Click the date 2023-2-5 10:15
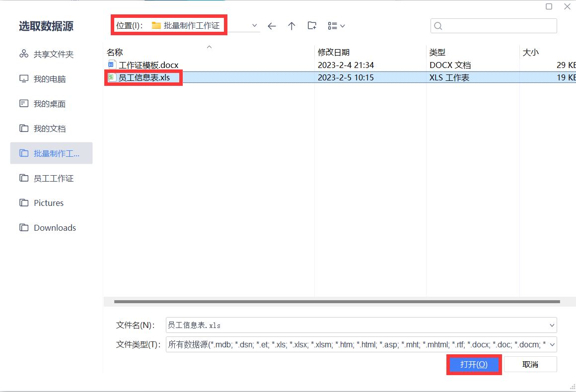 pyautogui.click(x=346, y=77)
